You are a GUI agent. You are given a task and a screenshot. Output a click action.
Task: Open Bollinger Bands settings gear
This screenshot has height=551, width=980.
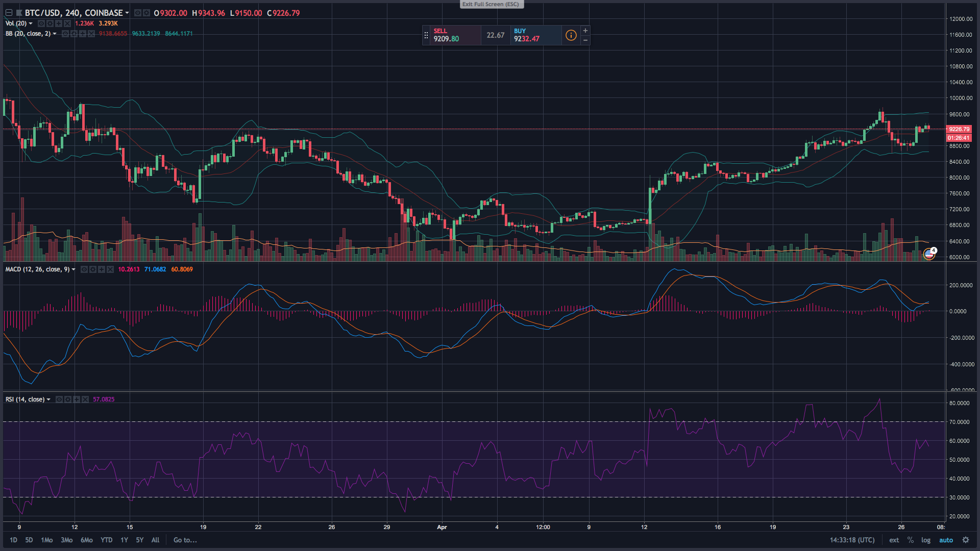click(x=74, y=34)
